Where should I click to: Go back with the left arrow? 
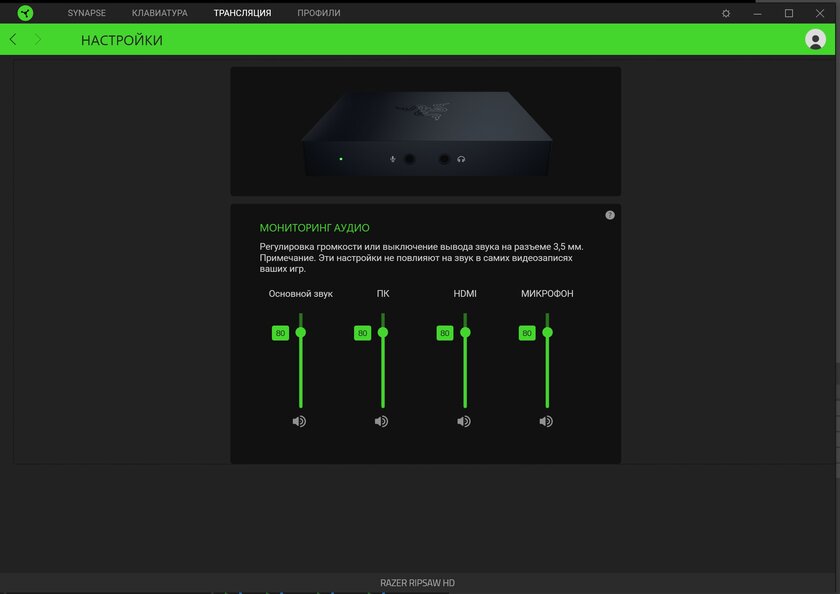tap(13, 39)
